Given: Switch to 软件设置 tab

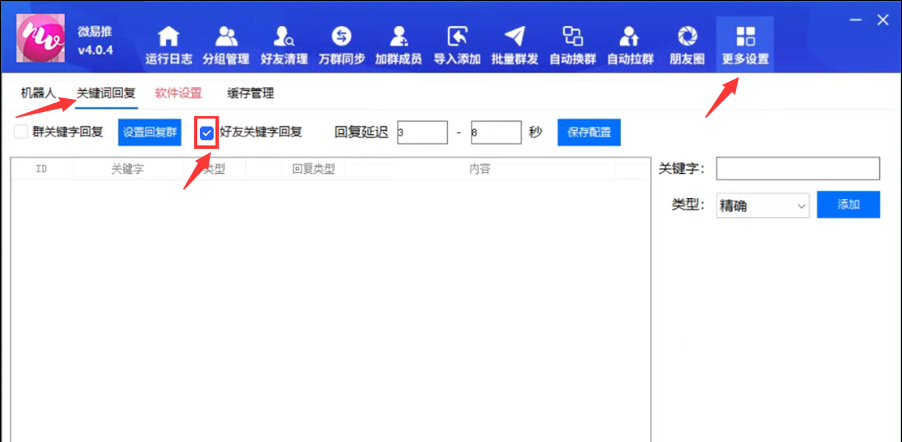Looking at the screenshot, I should pyautogui.click(x=178, y=93).
